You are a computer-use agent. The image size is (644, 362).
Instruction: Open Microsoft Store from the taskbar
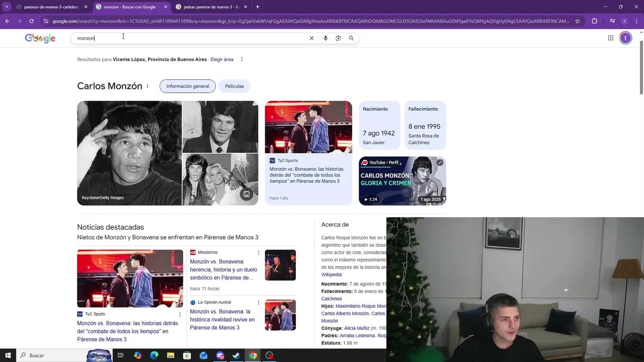[187, 355]
